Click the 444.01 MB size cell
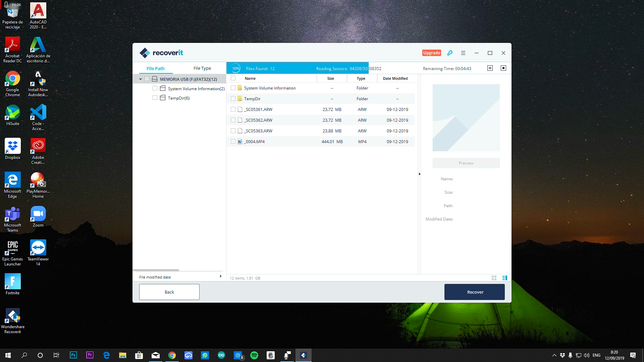Screen dimensions: 644x362 point(332,141)
